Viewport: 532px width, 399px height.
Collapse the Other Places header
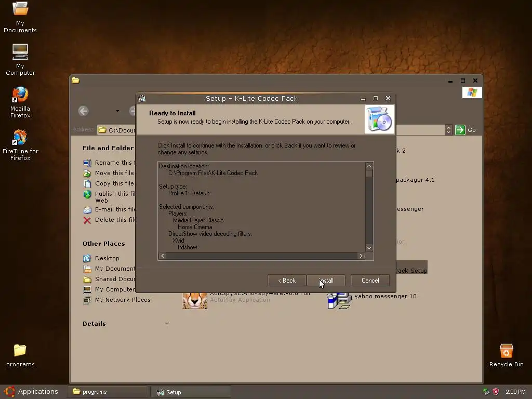[103, 244]
